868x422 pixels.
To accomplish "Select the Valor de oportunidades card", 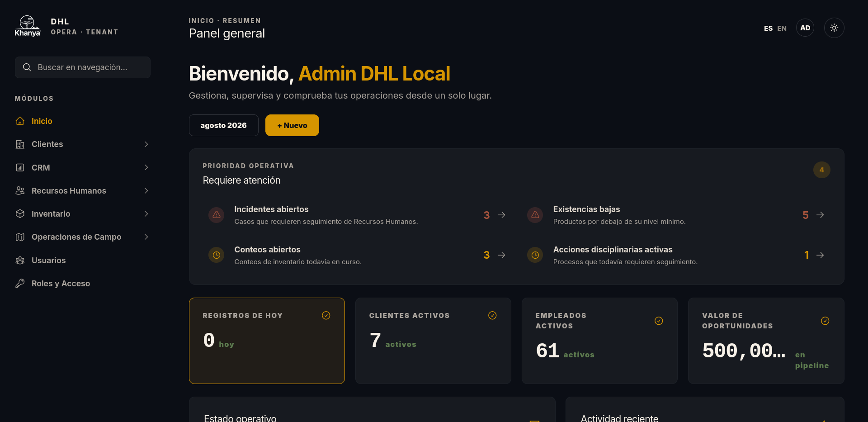I will pyautogui.click(x=766, y=341).
